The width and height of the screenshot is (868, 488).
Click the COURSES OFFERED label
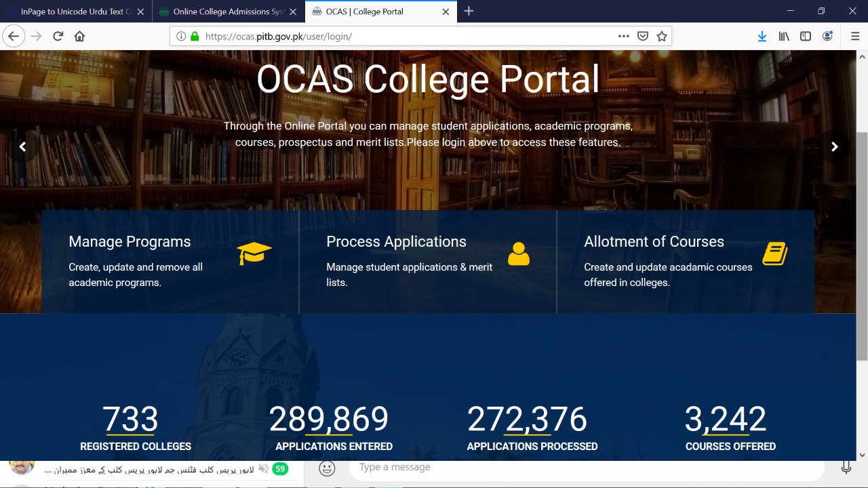[x=730, y=447]
